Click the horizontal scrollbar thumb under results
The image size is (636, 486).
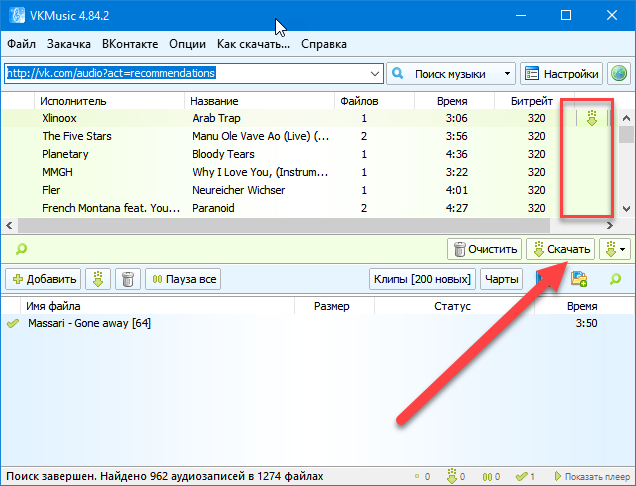(284, 225)
